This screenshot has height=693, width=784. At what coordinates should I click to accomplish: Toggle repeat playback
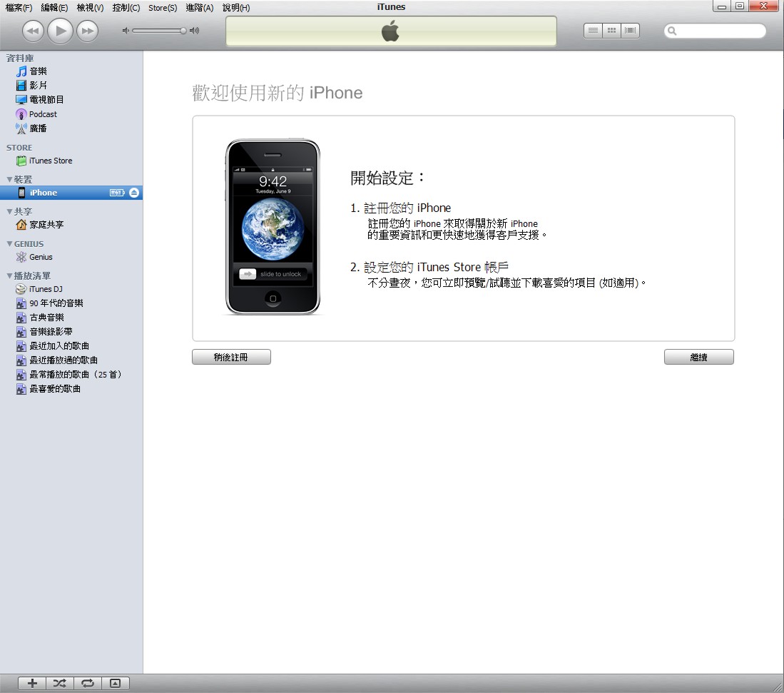88,683
